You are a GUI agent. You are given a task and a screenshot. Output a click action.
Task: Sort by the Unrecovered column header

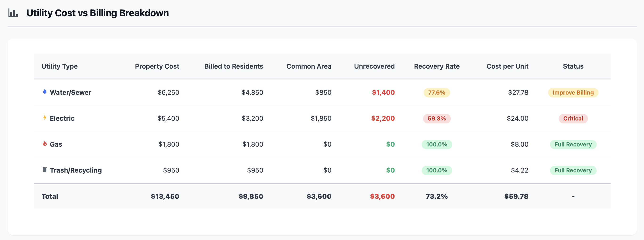(x=374, y=66)
